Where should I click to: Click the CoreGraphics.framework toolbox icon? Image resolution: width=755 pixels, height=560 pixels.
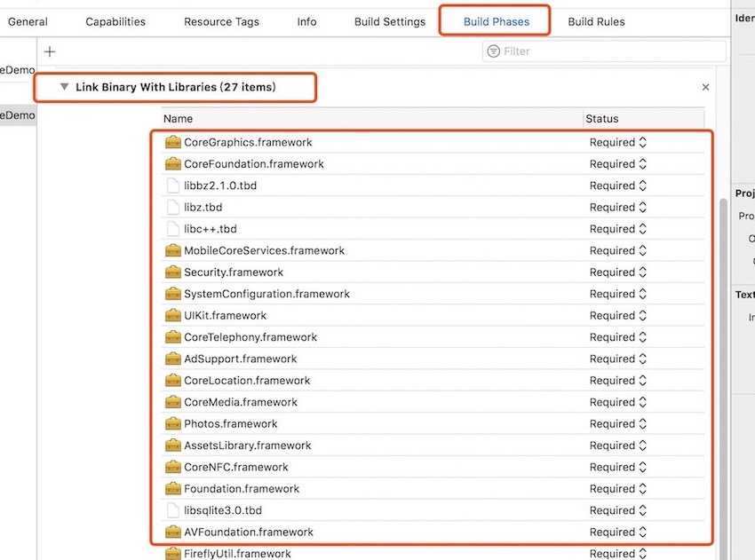click(173, 142)
